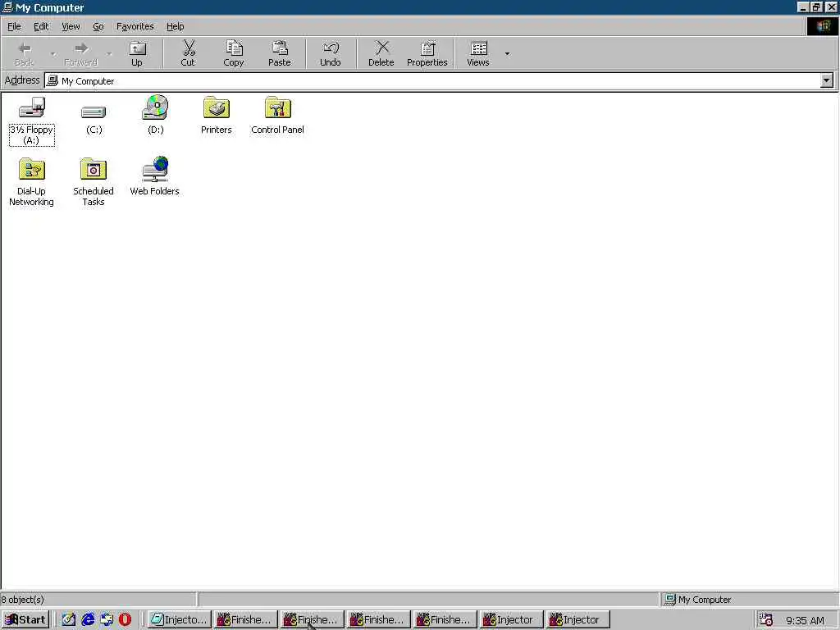840x630 pixels.
Task: Click the Up one level toolbar button
Action: 137,53
